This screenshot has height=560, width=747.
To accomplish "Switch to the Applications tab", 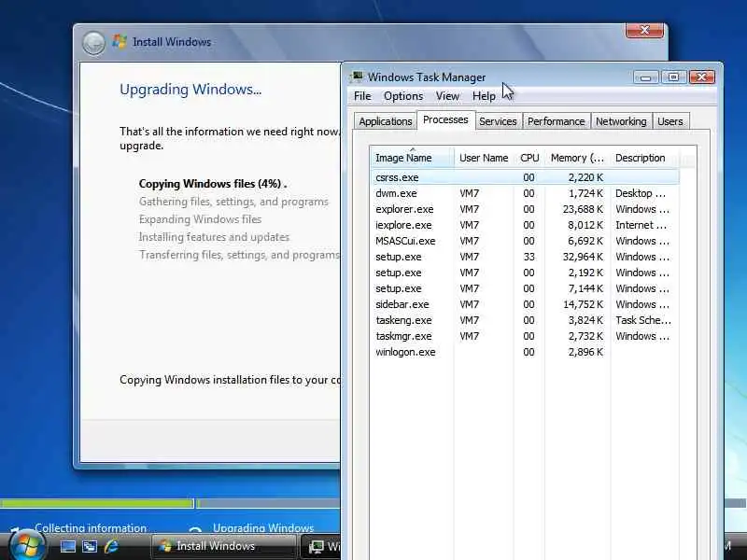I will [386, 121].
